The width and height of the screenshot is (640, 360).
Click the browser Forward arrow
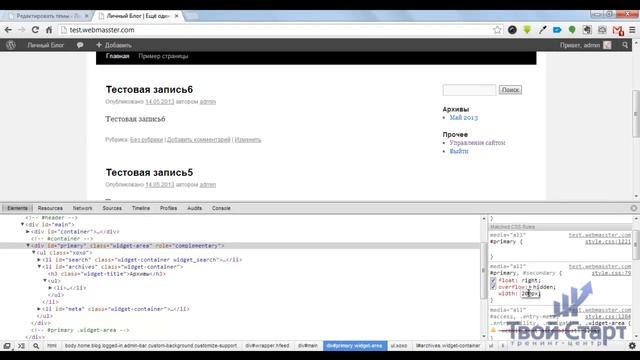(x=22, y=30)
